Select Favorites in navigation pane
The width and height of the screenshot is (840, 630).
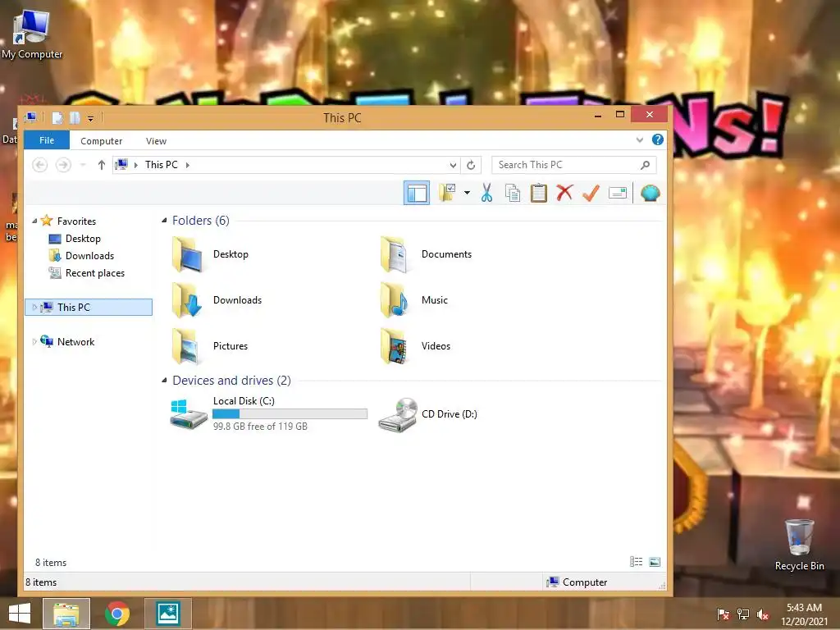[x=76, y=221]
